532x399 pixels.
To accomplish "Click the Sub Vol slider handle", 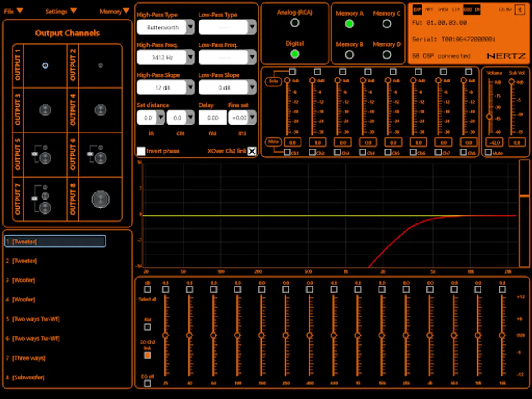I will (x=512, y=82).
